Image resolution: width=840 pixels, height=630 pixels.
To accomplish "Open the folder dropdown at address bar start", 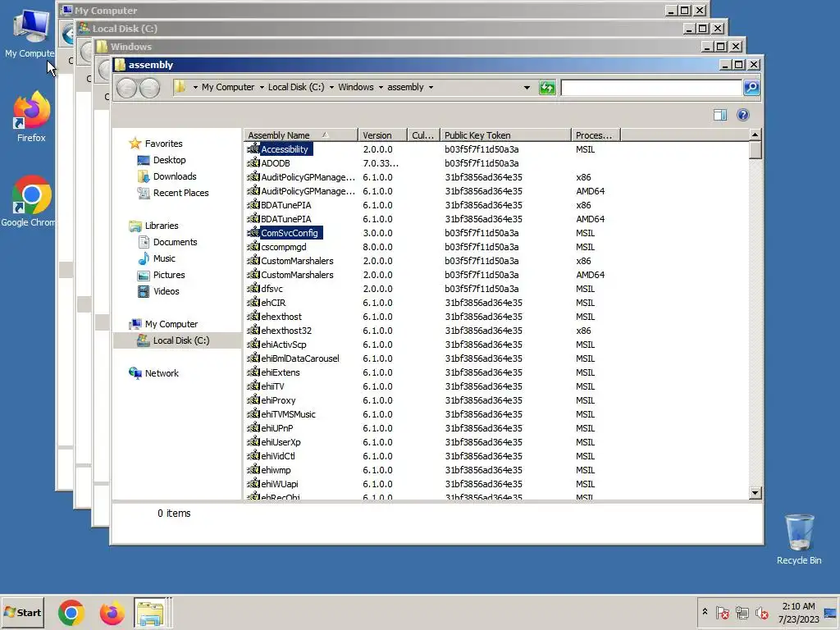I will (x=195, y=87).
